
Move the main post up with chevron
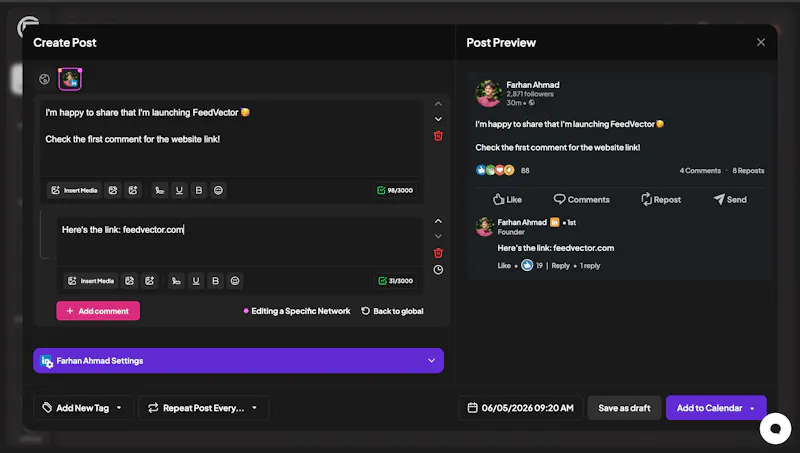438,104
